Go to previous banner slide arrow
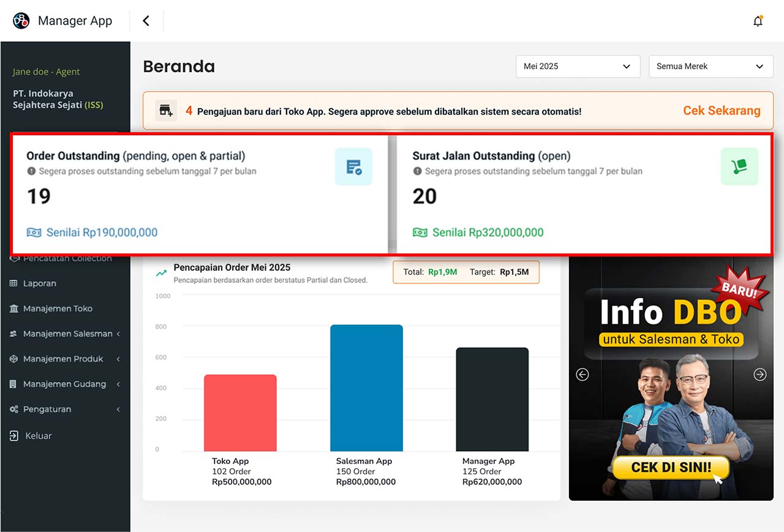The height and width of the screenshot is (532, 784). point(582,374)
